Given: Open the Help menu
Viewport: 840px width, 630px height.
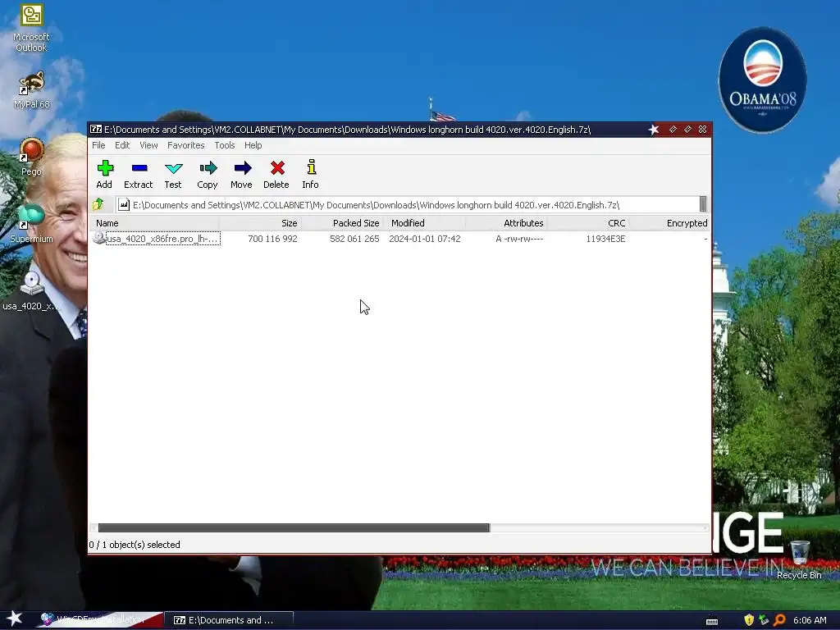Looking at the screenshot, I should 253,145.
